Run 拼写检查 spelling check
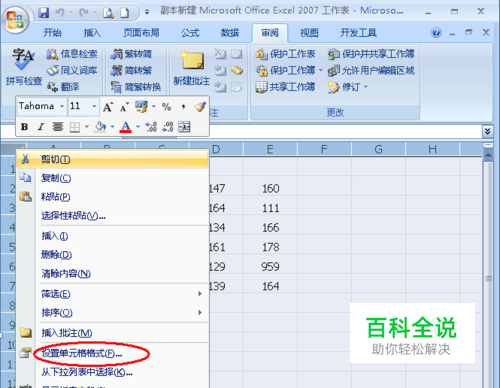Viewport: 500px width, 388px height. [23, 67]
